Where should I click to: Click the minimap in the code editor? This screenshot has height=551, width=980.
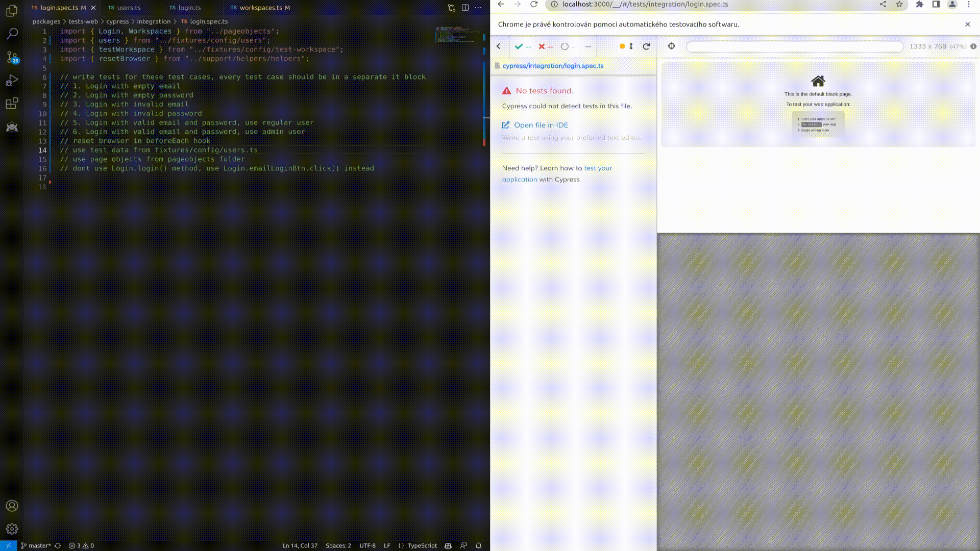pos(458,35)
